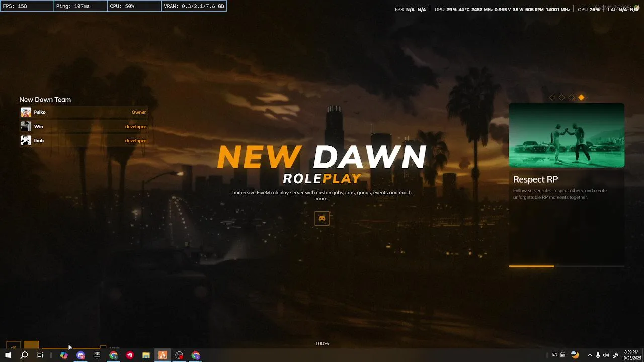
Task: Click the Respect RP card title
Action: [x=535, y=179]
